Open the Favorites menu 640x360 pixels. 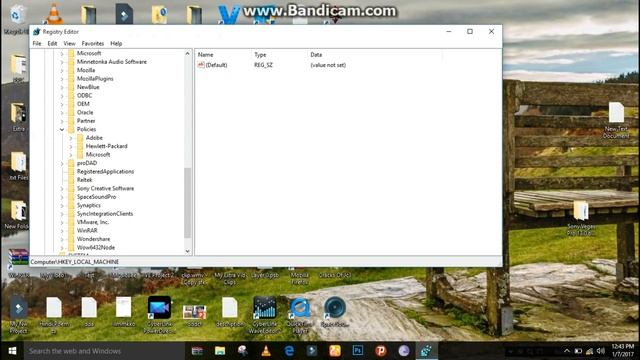coord(93,43)
